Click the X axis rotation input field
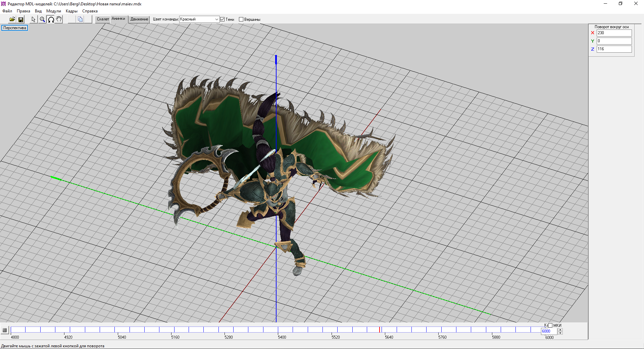Screen dimensions: 644x349 click(x=614, y=33)
